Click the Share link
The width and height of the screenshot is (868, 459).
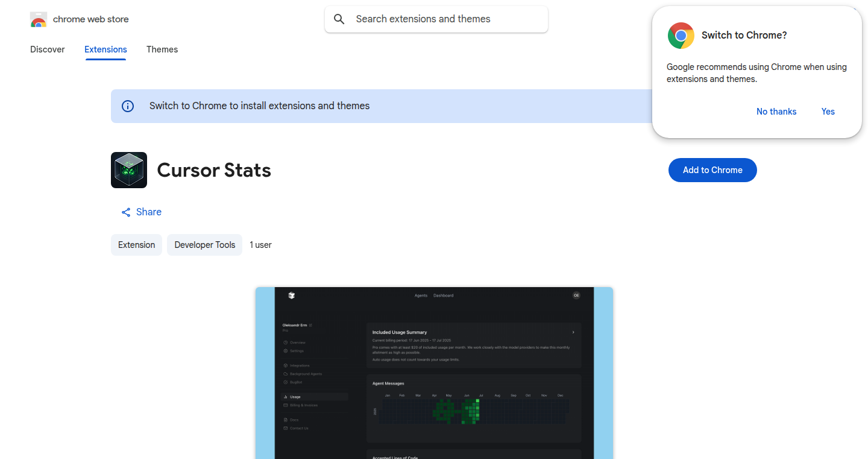(x=142, y=212)
